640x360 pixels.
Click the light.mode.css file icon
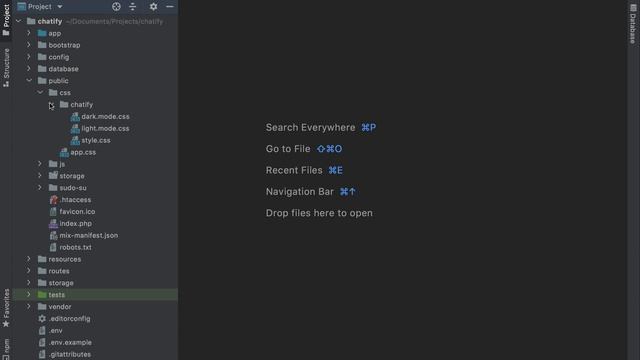(75, 129)
